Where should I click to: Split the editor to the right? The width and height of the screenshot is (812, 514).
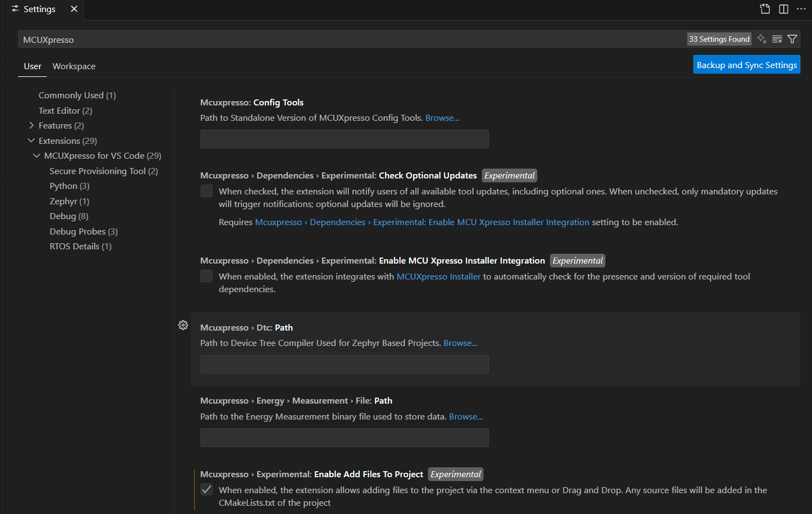(783, 9)
